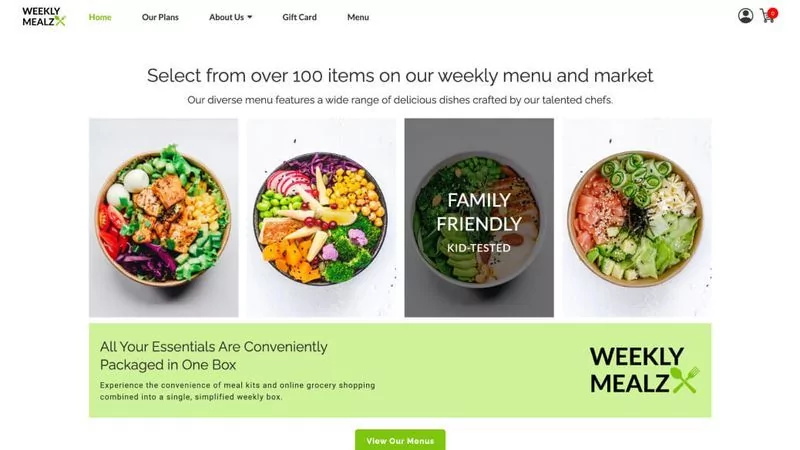Click the crossed fork and spoon banner icon

pyautogui.click(x=685, y=380)
